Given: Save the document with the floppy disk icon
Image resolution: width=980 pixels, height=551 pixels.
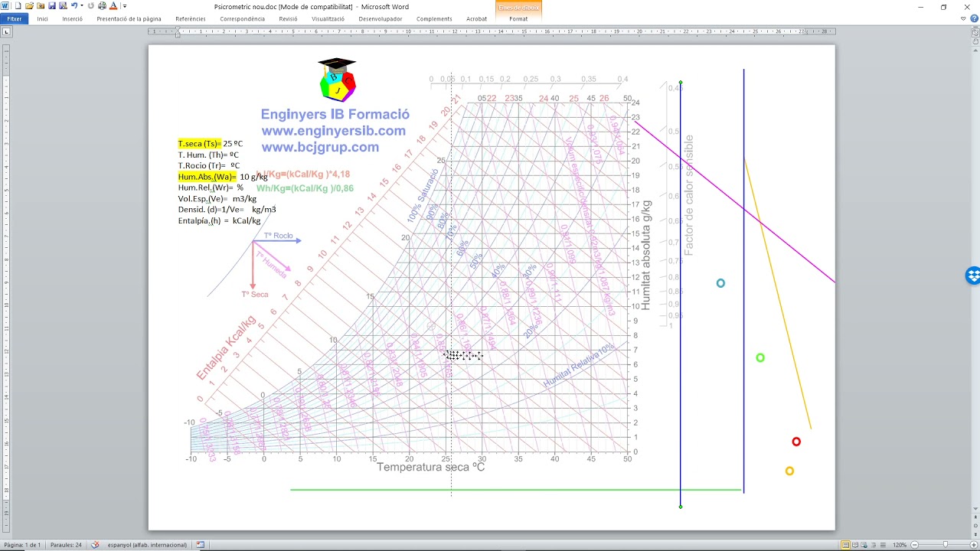Looking at the screenshot, I should click(x=52, y=6).
